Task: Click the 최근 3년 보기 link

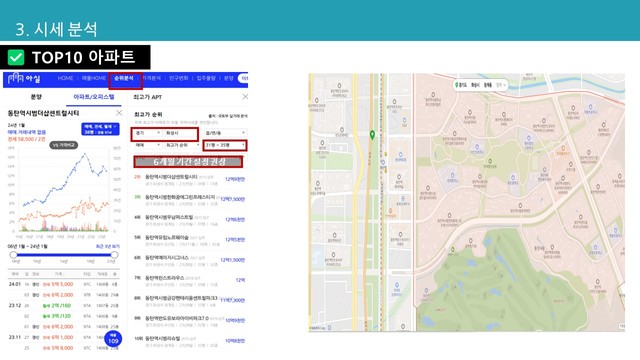Action: 108,247
